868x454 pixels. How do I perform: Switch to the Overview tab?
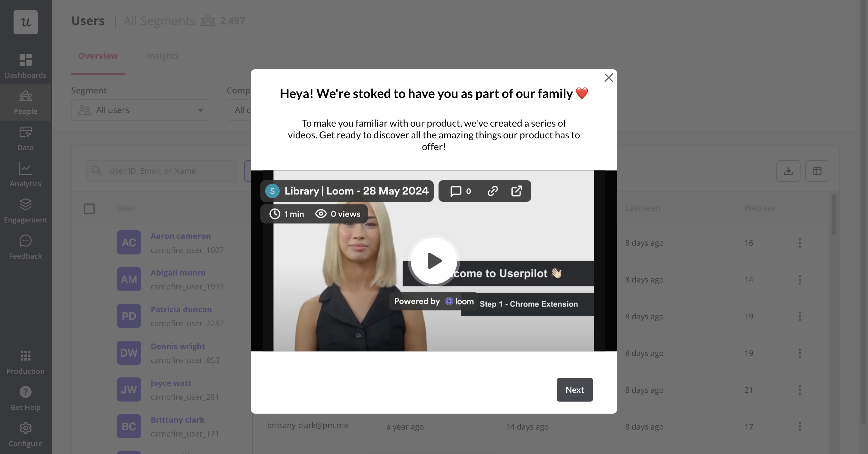[98, 56]
